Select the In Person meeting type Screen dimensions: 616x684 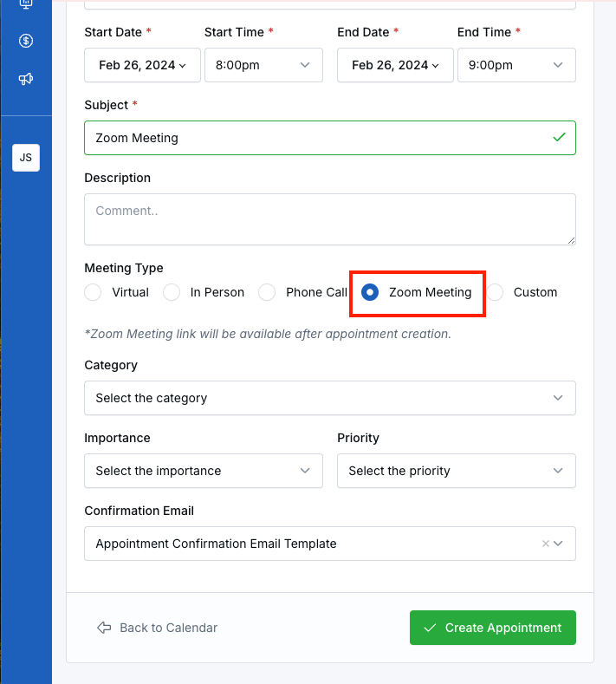(172, 292)
